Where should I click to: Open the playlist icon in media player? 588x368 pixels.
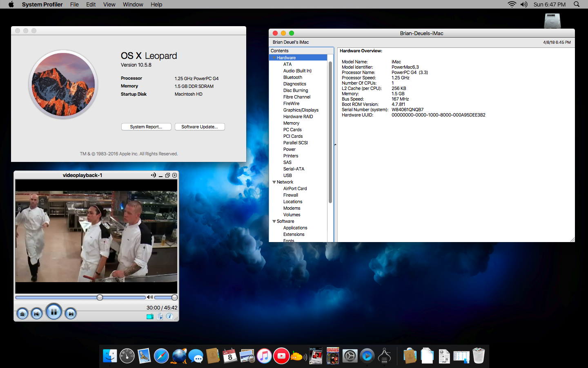point(160,316)
